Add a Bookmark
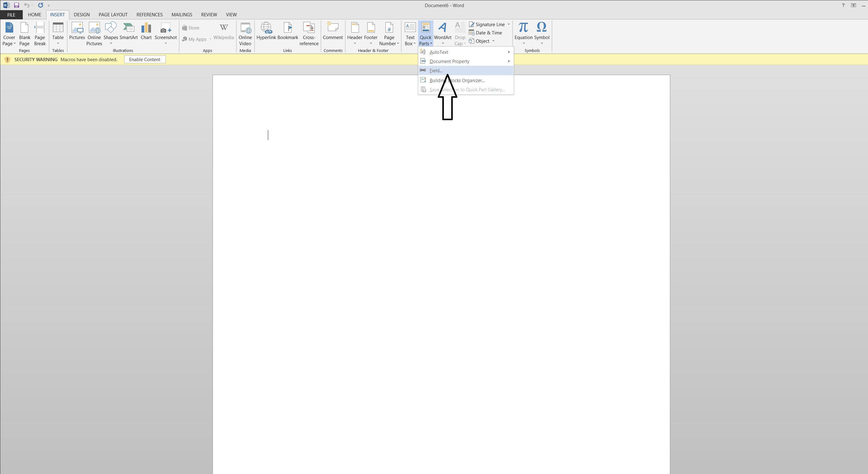868x474 pixels. point(288,31)
